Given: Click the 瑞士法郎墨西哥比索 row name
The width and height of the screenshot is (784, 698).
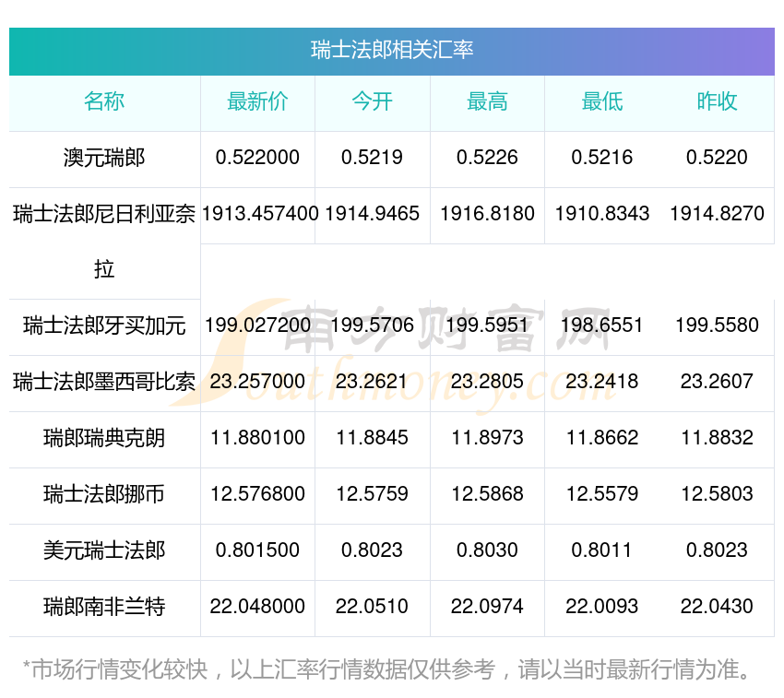Looking at the screenshot, I should tap(104, 382).
